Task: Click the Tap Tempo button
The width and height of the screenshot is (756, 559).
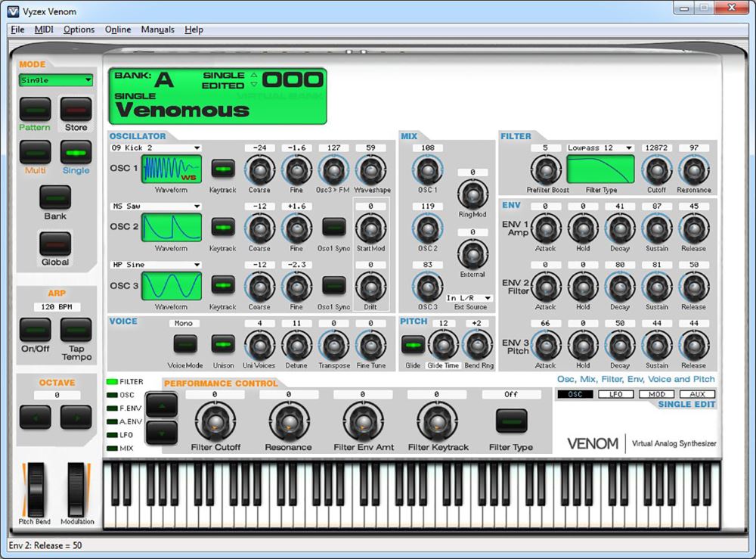Action: (x=76, y=330)
